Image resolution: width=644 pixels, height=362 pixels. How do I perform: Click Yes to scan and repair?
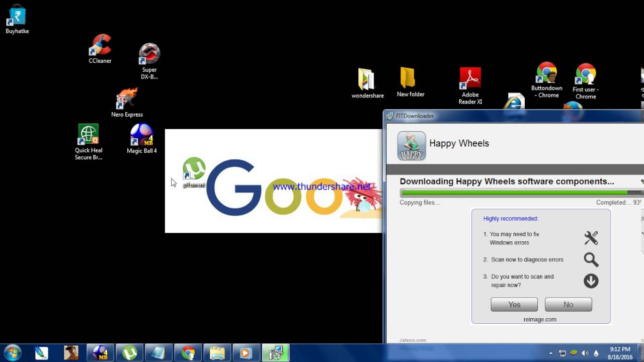tap(514, 304)
